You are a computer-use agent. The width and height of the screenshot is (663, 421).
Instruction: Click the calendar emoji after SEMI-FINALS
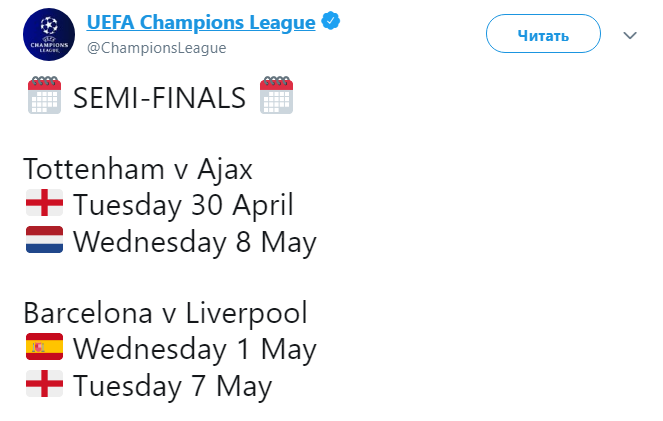[277, 96]
